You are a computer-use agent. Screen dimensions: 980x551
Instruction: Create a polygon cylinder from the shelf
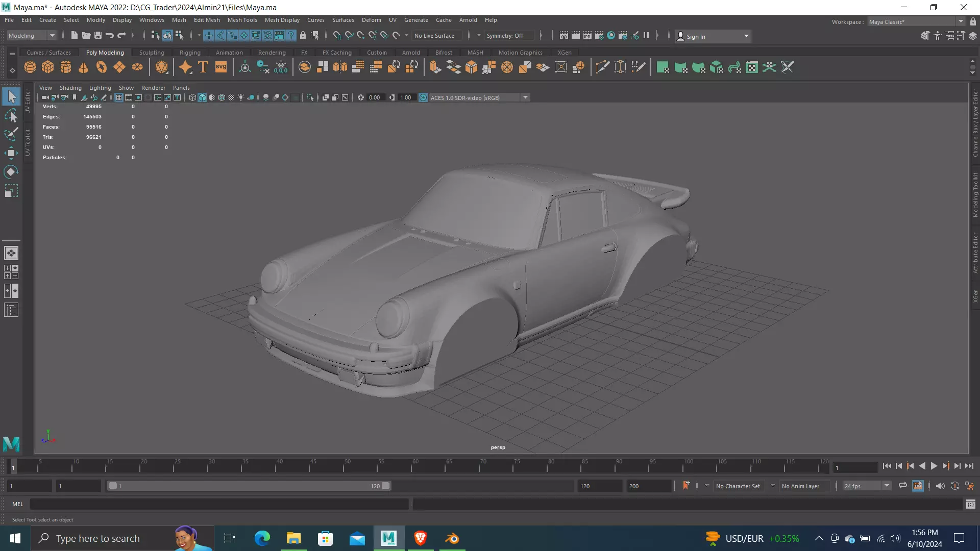pyautogui.click(x=66, y=67)
